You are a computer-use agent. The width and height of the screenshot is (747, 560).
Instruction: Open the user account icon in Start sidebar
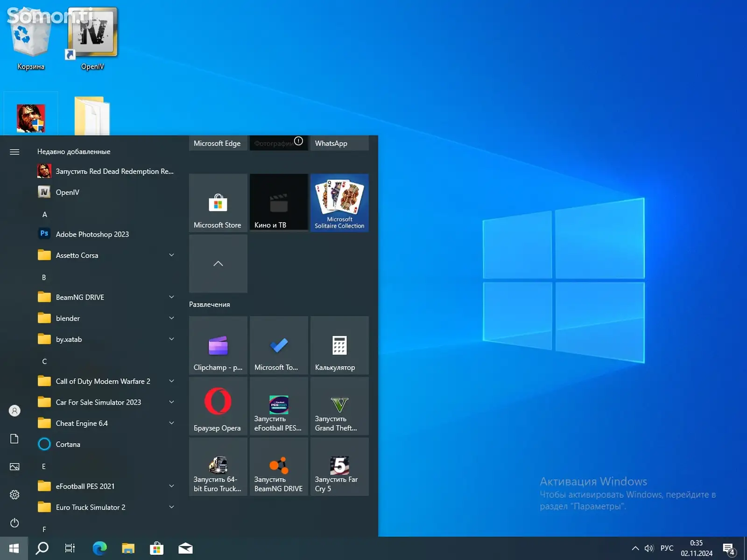(14, 411)
